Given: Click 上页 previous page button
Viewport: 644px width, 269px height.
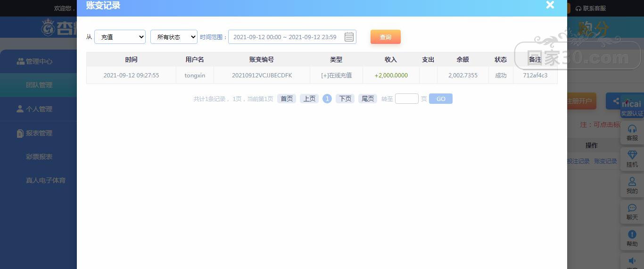Looking at the screenshot, I should click(309, 99).
